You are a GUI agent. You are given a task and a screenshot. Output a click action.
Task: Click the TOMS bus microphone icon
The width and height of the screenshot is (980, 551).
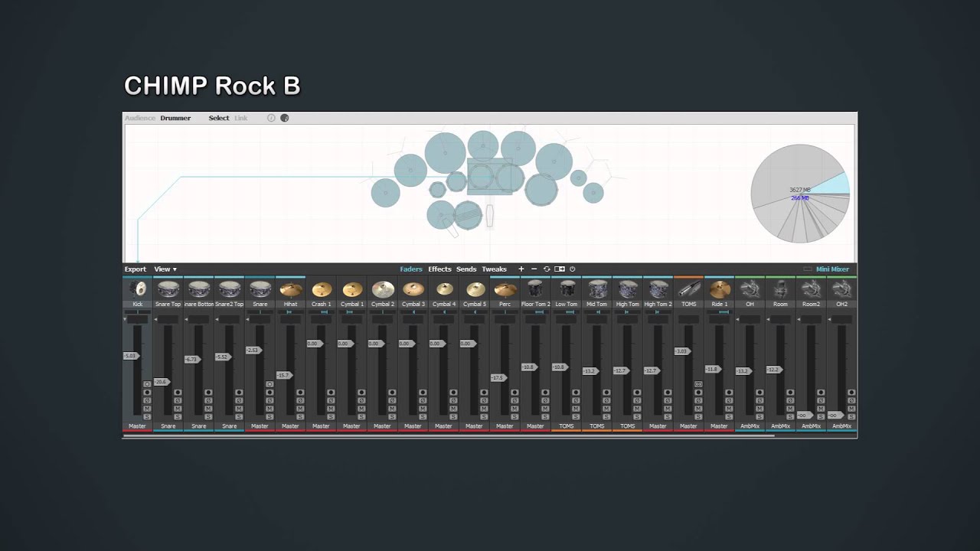click(689, 289)
